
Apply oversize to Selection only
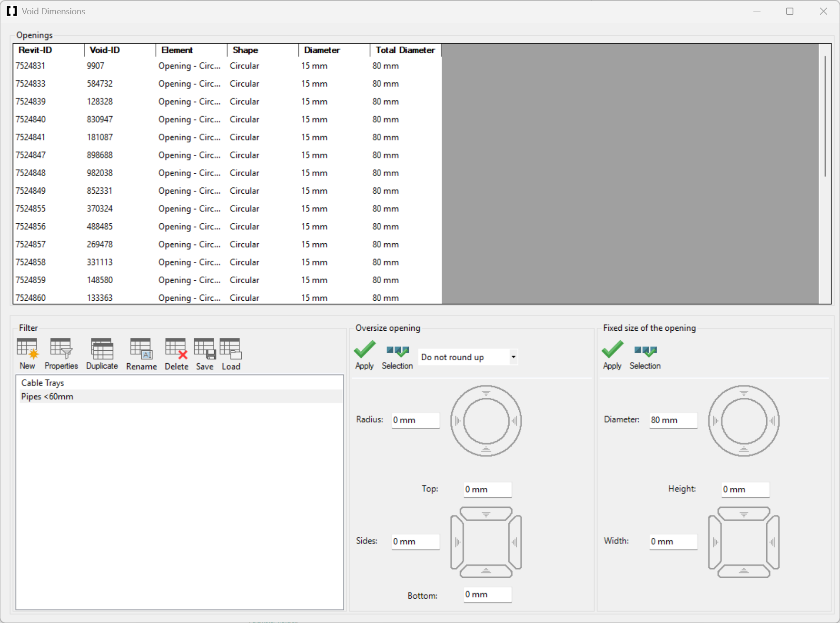(397, 357)
